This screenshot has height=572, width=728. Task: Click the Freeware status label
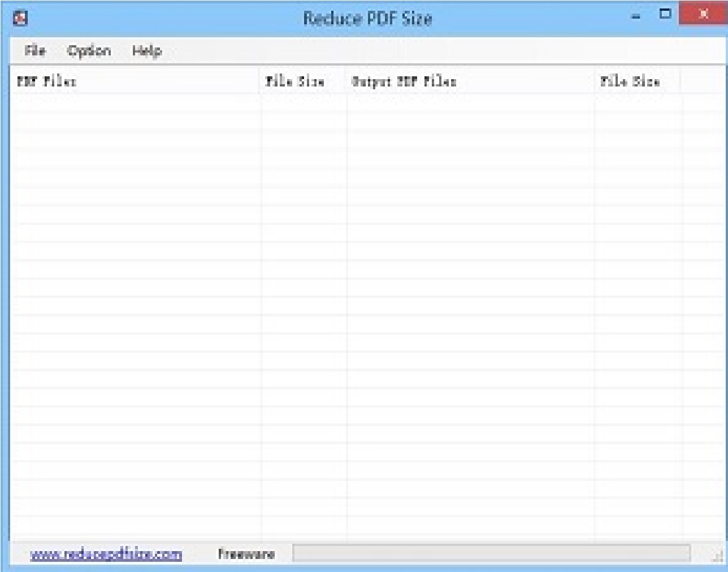246,554
